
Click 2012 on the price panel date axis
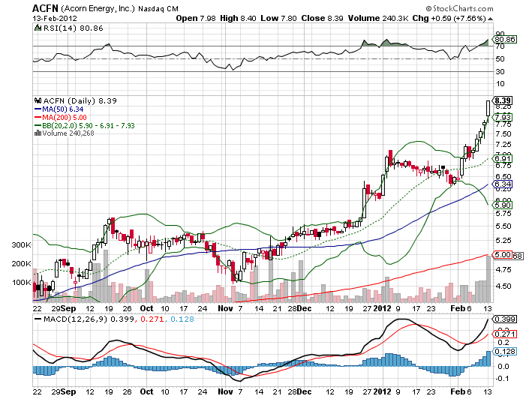click(x=382, y=308)
